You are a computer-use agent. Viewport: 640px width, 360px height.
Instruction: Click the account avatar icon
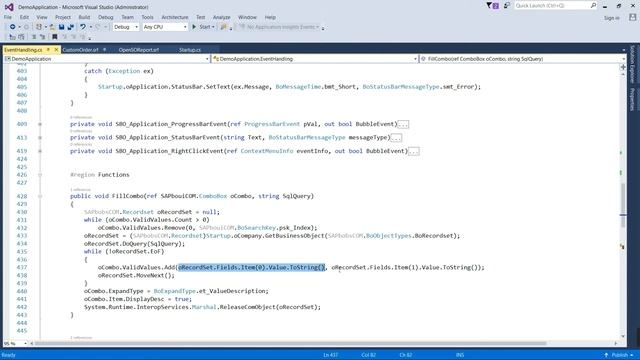pyautogui.click(x=632, y=17)
